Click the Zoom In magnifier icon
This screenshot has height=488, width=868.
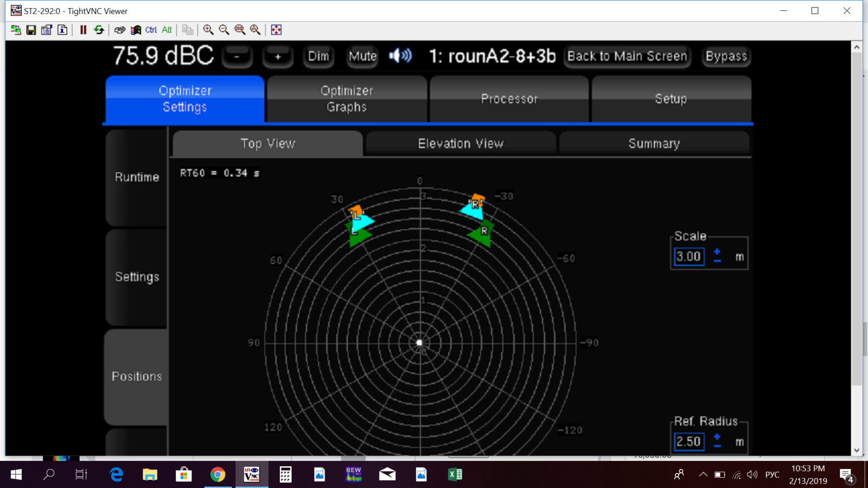208,30
